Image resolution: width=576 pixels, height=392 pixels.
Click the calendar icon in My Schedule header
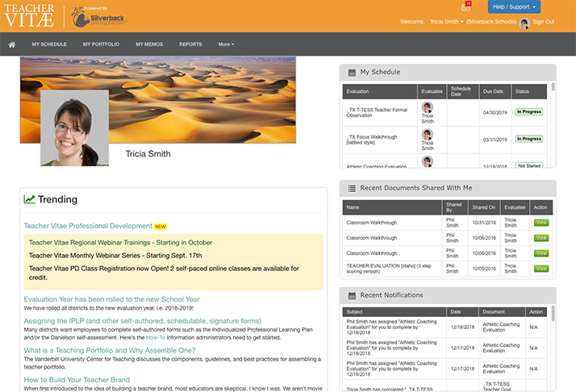352,73
